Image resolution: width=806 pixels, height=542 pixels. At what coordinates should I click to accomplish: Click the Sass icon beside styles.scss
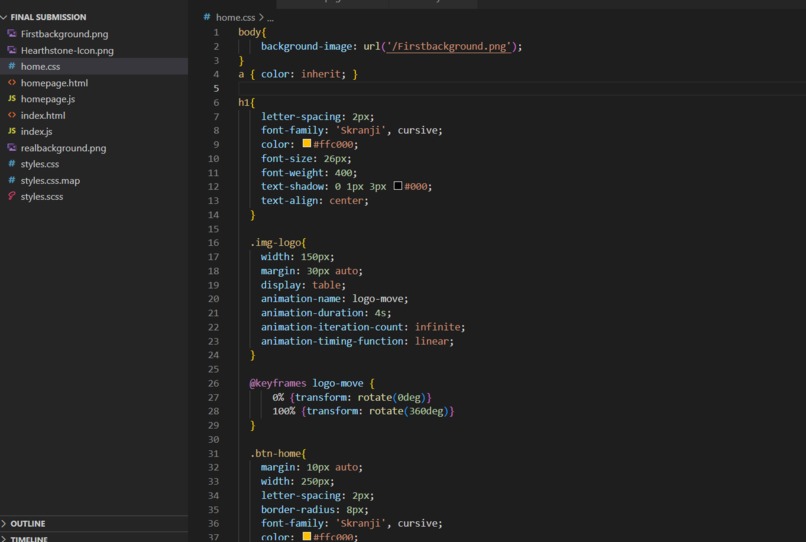point(12,196)
